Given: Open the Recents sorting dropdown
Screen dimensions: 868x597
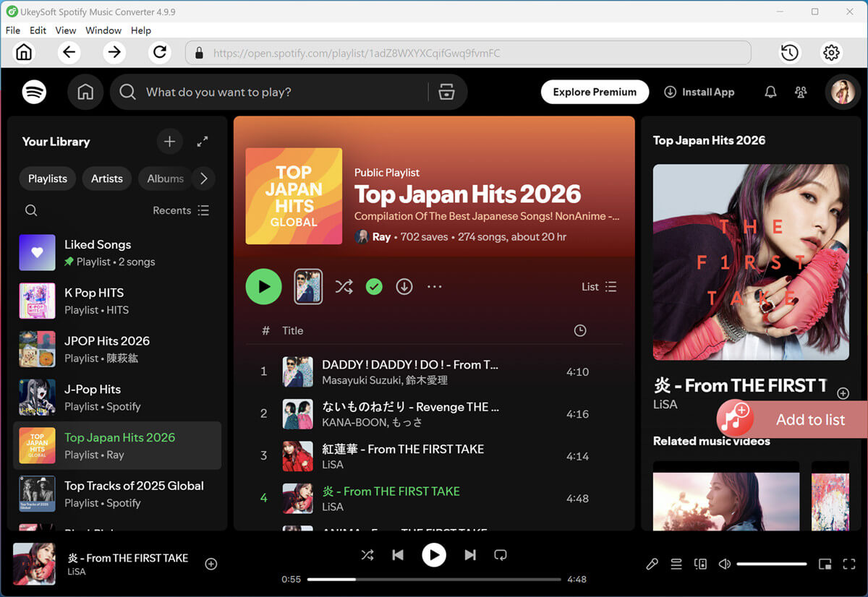Looking at the screenshot, I should pos(180,210).
